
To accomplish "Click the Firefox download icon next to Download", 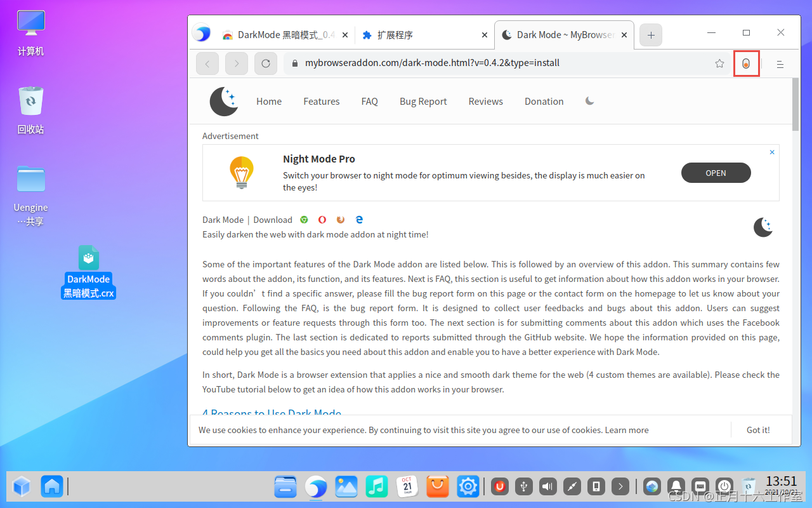I will pos(341,220).
